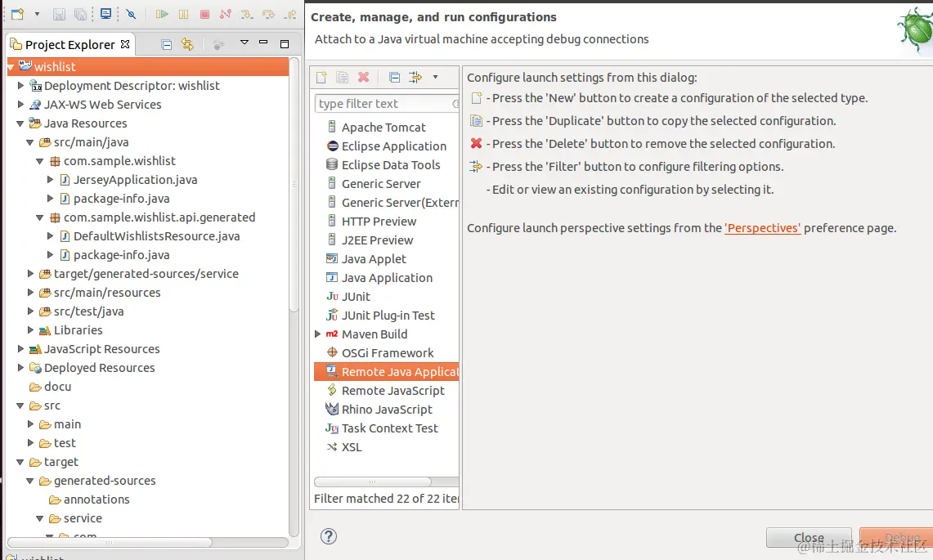The height and width of the screenshot is (560, 933).
Task: Select the annotations folder
Action: pyautogui.click(x=89, y=500)
